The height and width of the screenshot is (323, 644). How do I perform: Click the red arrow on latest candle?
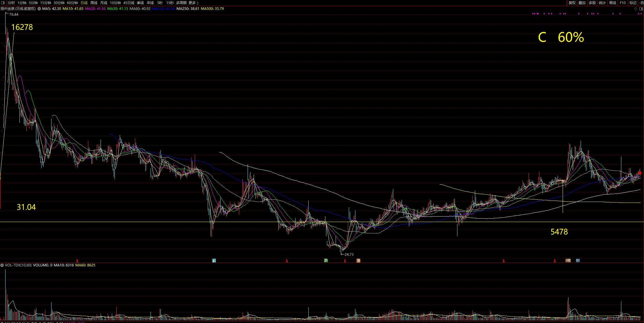coord(640,173)
